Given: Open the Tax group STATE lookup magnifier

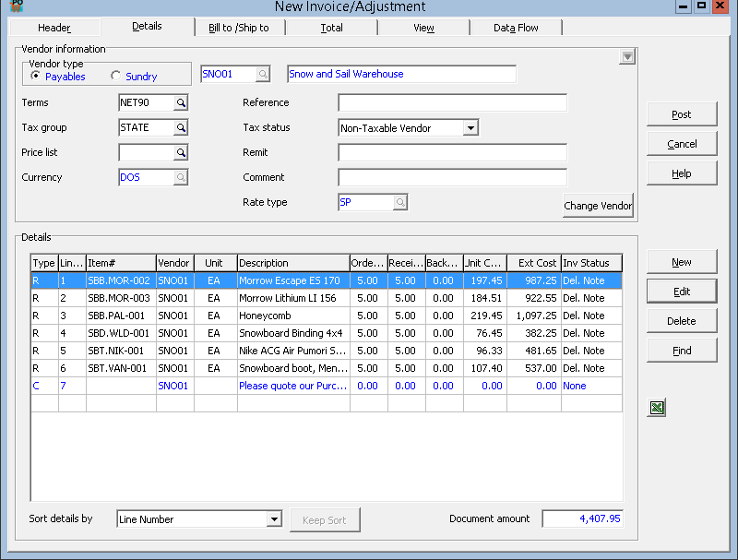Looking at the screenshot, I should [x=181, y=127].
